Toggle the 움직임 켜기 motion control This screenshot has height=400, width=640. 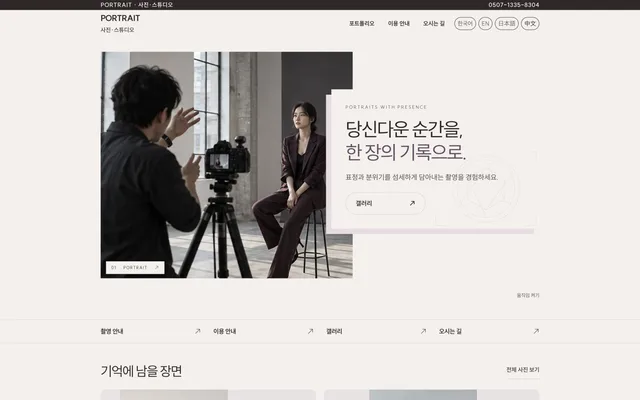coord(528,295)
